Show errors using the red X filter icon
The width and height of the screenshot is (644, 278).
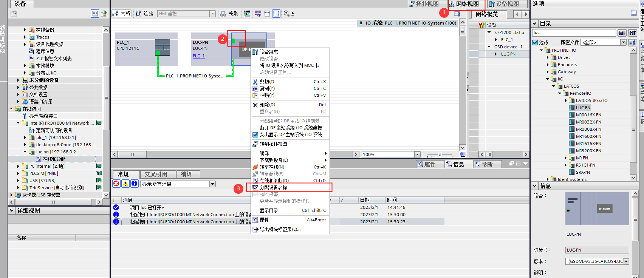(x=116, y=184)
